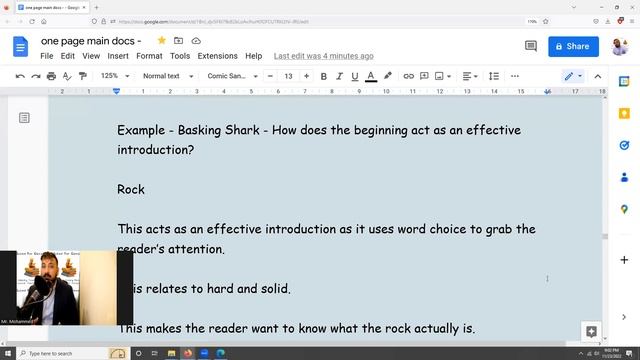Open the View menu
Viewport: 640px width, 360px height.
pos(91,56)
